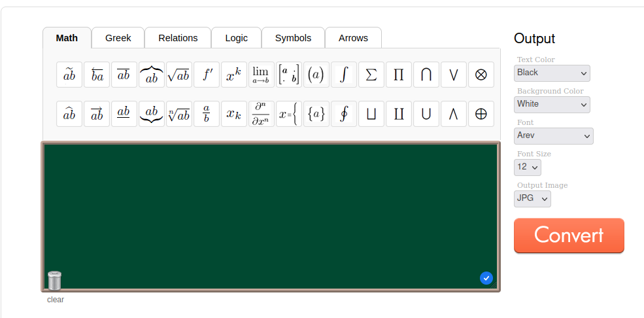Insert the coproduct symbol
Screen dimensions: 644x318
[399, 114]
